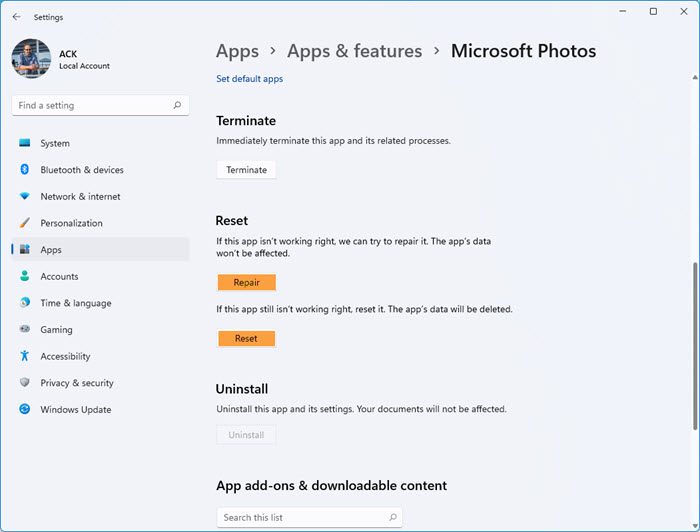
Task: Click the Personalization paintbrush icon
Action: pyautogui.click(x=25, y=223)
